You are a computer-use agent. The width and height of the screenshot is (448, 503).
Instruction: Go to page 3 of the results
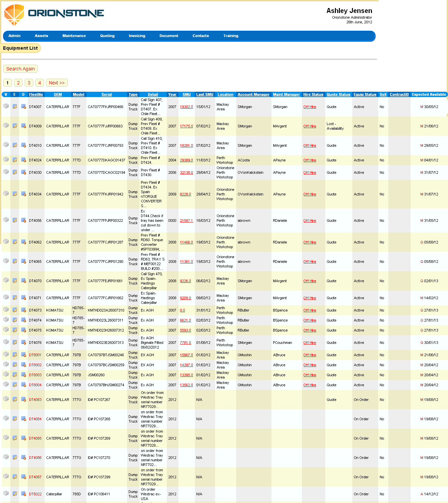pyautogui.click(x=29, y=83)
